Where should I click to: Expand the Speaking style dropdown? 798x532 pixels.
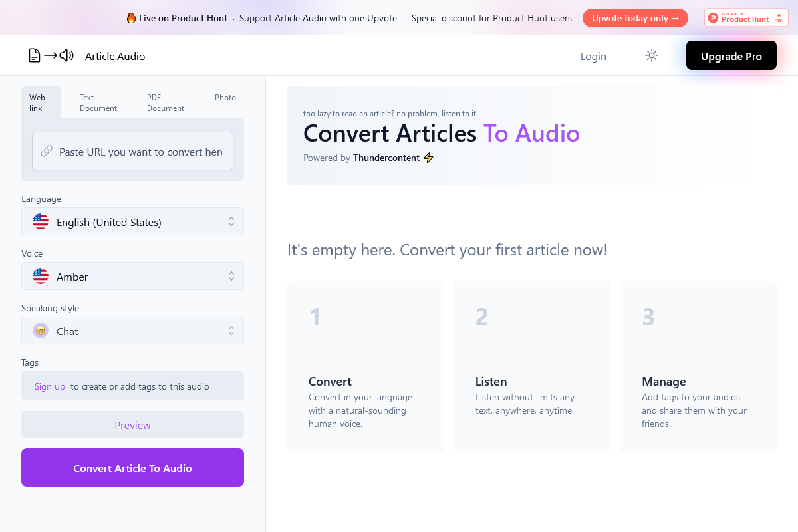click(x=132, y=331)
